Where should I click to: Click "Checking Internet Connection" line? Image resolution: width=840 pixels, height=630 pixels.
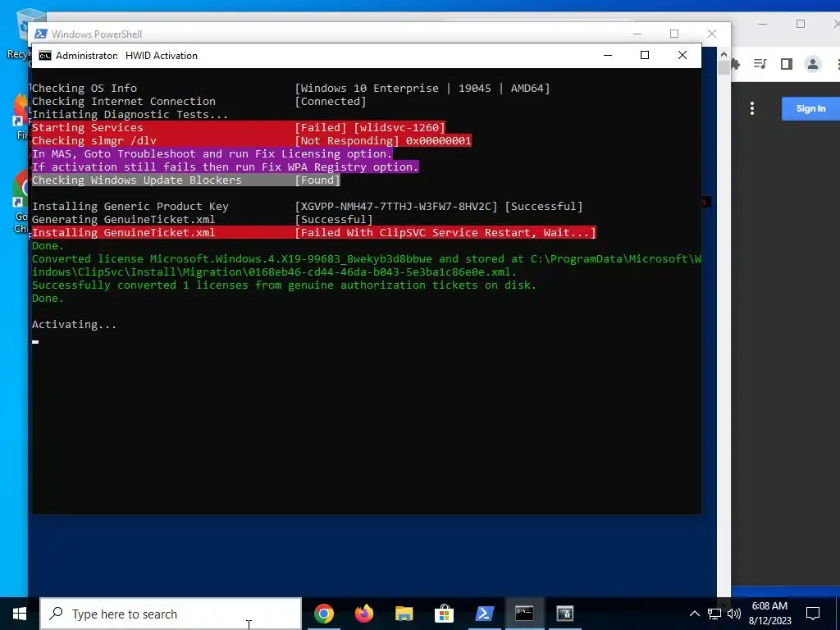[x=199, y=102]
